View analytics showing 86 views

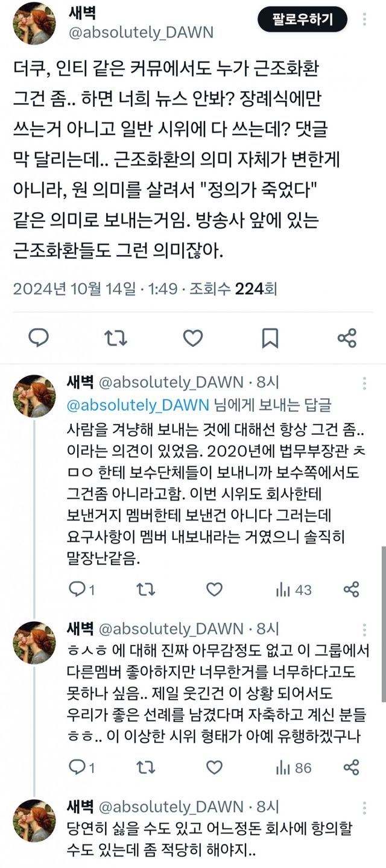[x=294, y=767]
